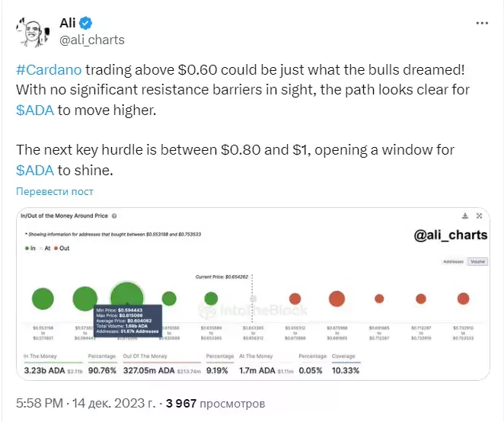Click the large red bubble near $0.673988
Screen dimensions: 504x422
tap(337, 299)
